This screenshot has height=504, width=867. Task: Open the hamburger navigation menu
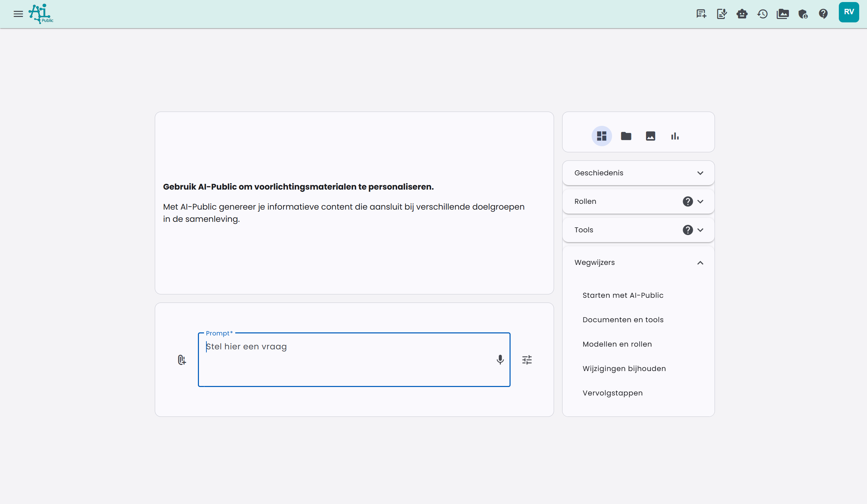point(18,14)
